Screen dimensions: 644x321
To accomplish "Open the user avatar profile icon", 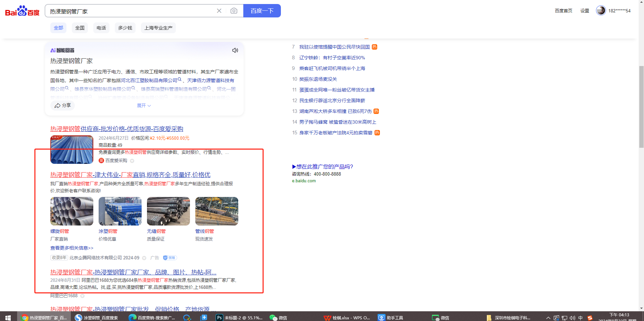I will pos(600,11).
